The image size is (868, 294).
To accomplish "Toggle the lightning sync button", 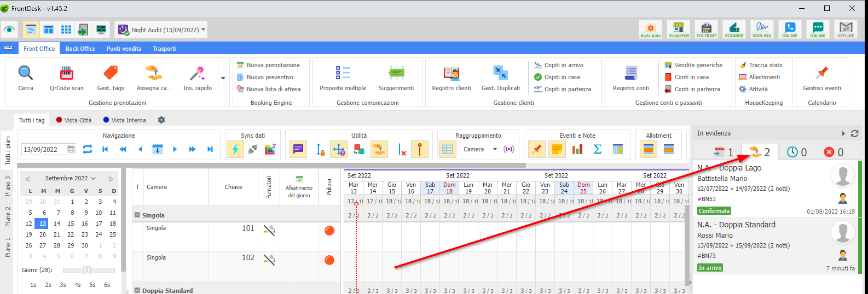I will click(235, 149).
